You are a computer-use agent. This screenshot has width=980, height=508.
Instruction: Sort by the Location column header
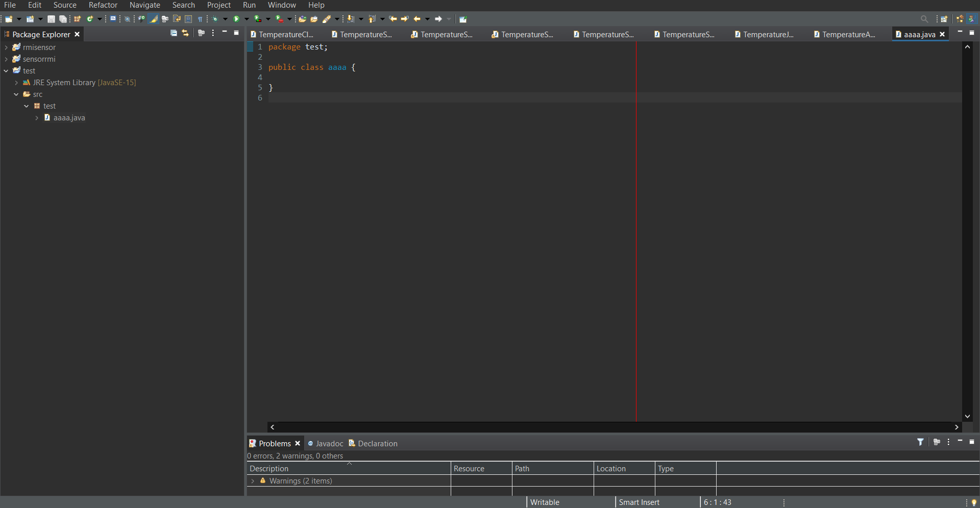[624, 469]
